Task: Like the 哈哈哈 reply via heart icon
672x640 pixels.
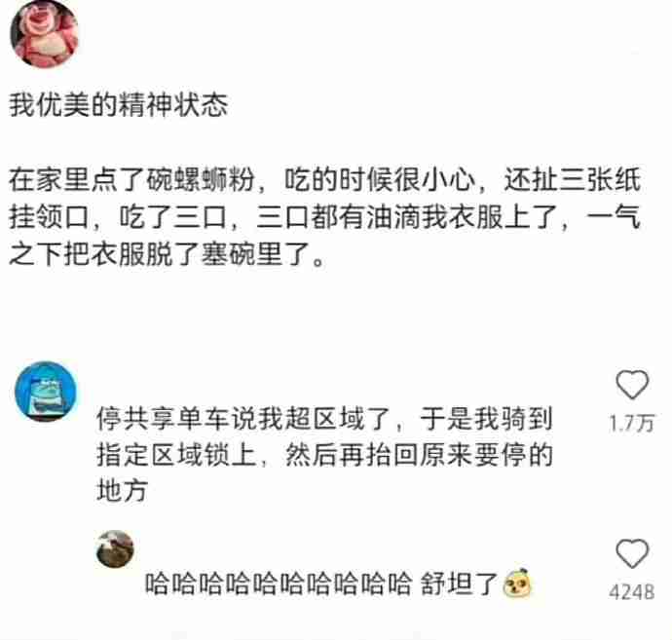Action: point(632,553)
